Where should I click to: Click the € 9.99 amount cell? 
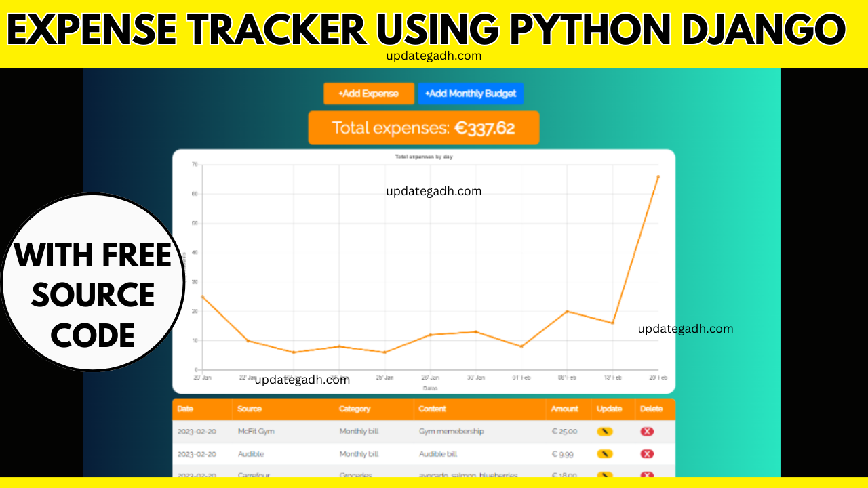[x=563, y=453]
